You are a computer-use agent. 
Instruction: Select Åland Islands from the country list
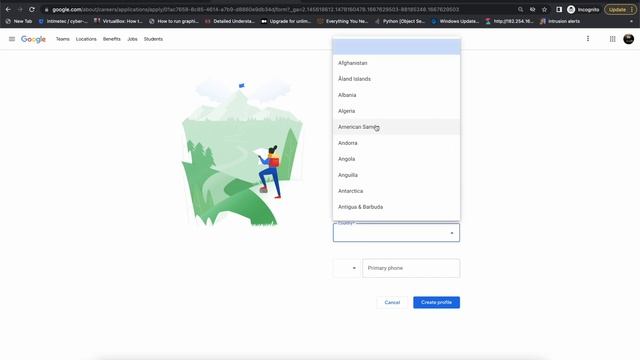(x=396, y=79)
